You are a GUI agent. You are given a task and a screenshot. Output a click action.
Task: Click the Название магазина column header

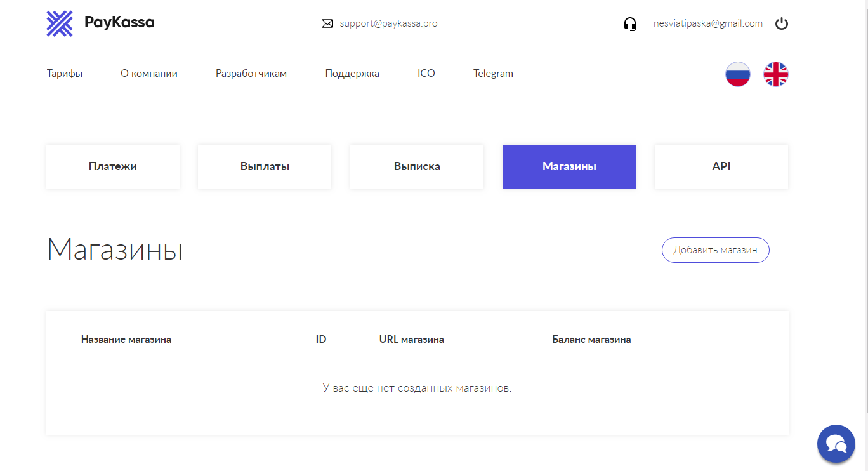[x=126, y=339]
